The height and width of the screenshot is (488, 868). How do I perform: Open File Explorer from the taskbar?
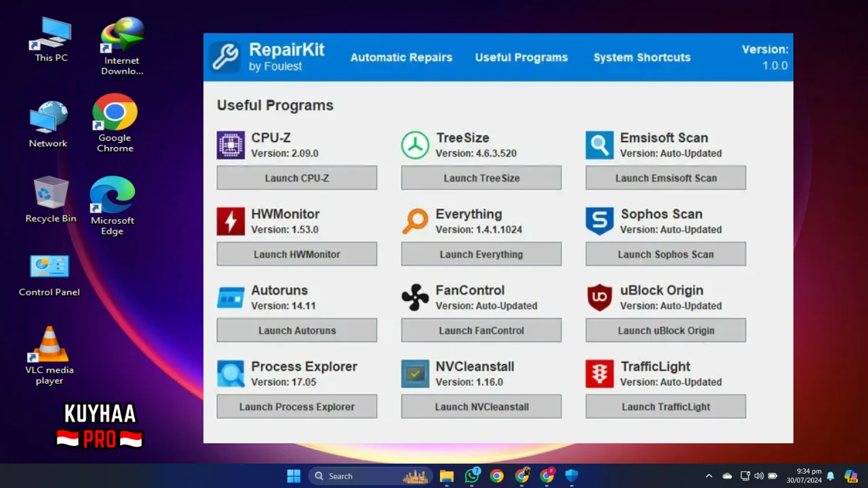446,476
